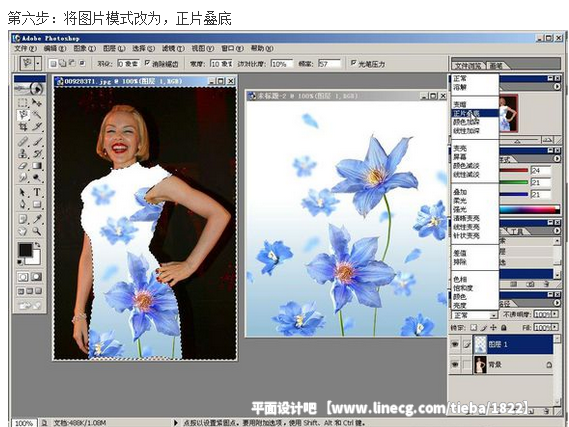Open the Navigator panel flyout menu
Screen dimensions: 569x427
(557, 86)
